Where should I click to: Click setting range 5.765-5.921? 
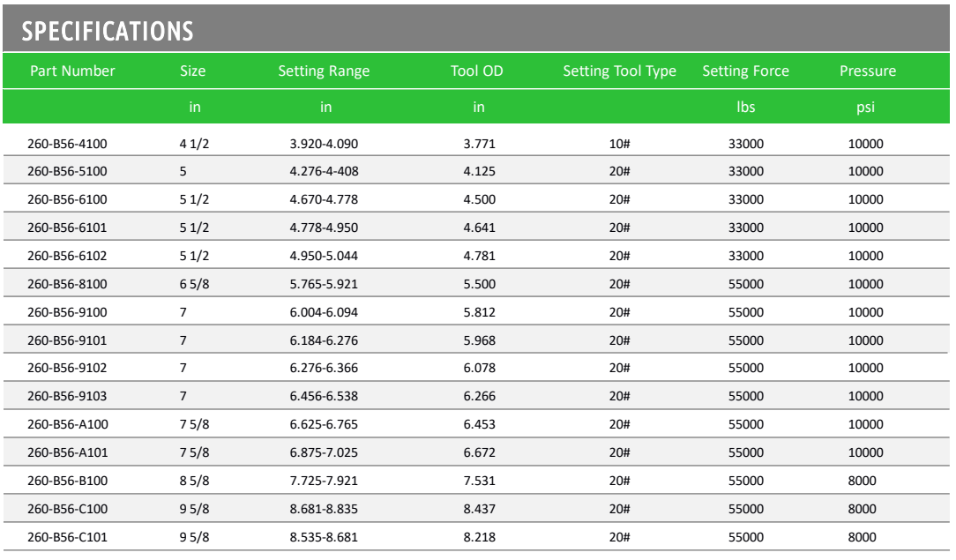click(324, 284)
